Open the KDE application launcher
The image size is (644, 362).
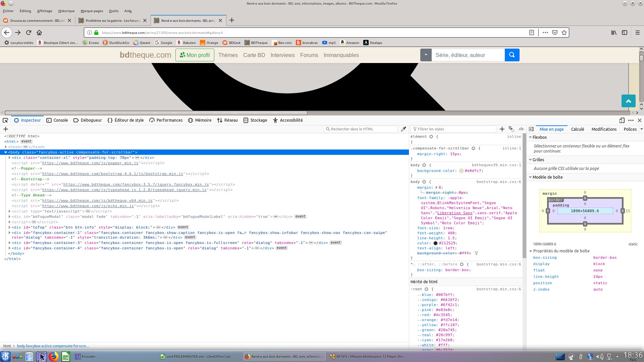(x=5, y=357)
